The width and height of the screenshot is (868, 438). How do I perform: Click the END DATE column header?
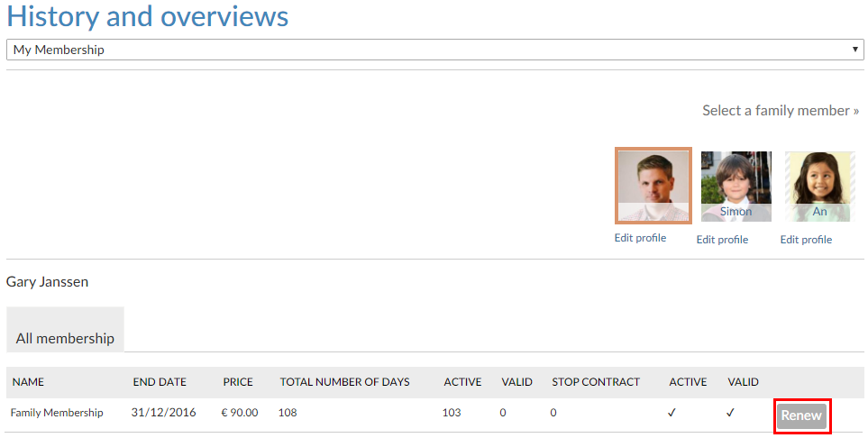point(160,382)
